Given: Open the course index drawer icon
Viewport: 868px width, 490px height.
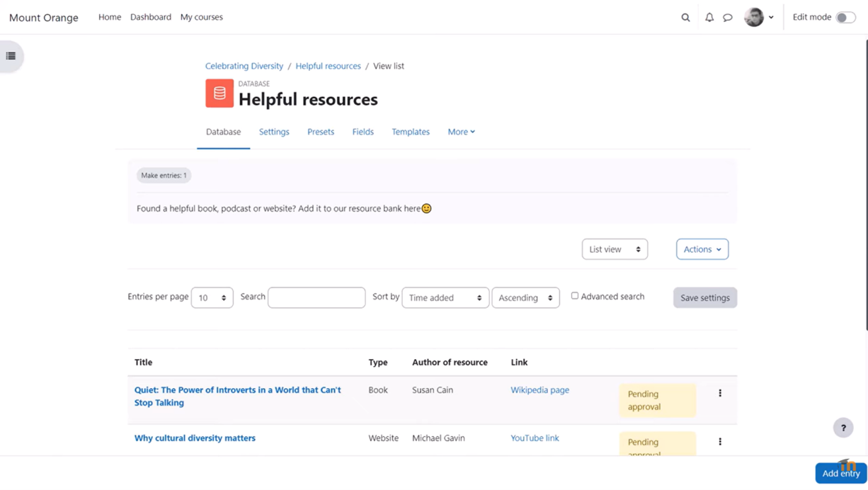Looking at the screenshot, I should 11,56.
